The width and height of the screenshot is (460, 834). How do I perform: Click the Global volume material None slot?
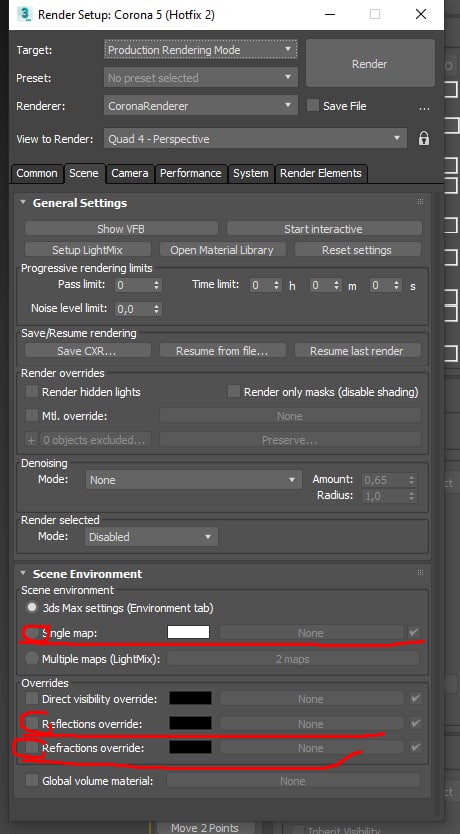[293, 781]
